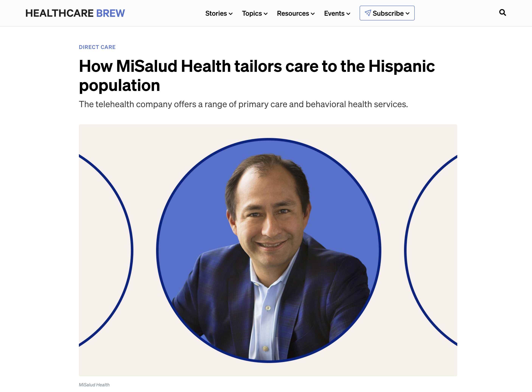Expand the Stories chevron arrow
The image size is (532, 392).
pos(230,14)
